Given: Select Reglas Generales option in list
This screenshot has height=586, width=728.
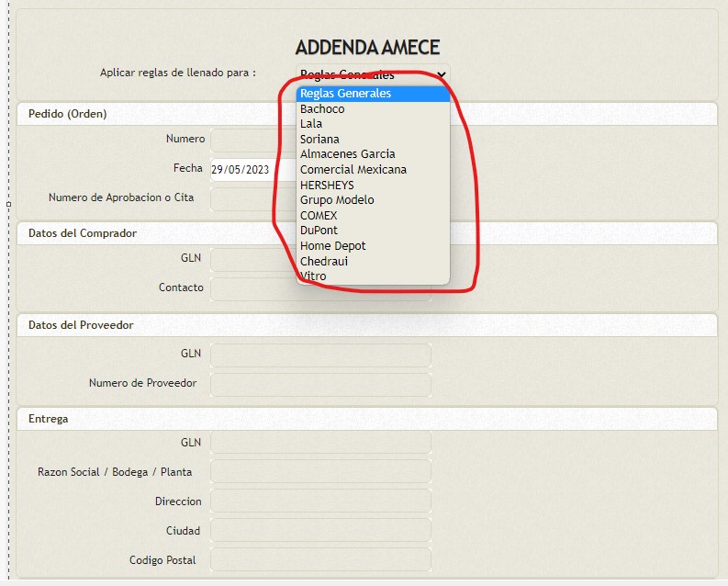Looking at the screenshot, I should tap(373, 94).
